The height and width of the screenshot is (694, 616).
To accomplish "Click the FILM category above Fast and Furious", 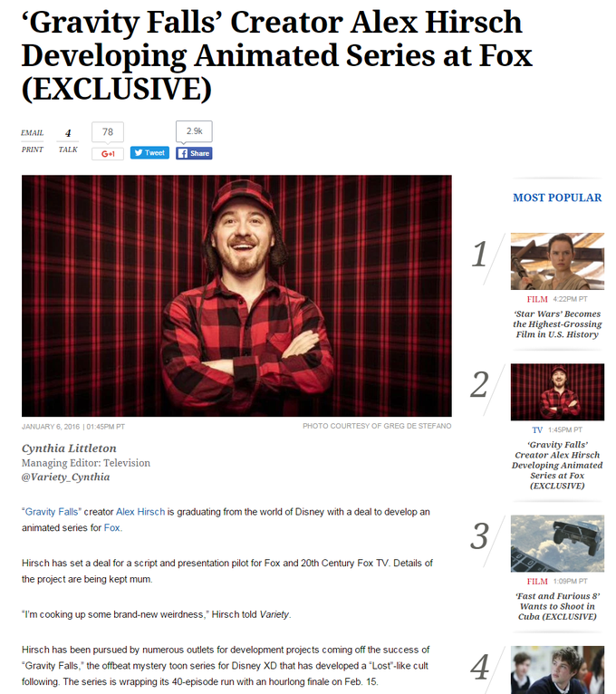I will tap(537, 581).
